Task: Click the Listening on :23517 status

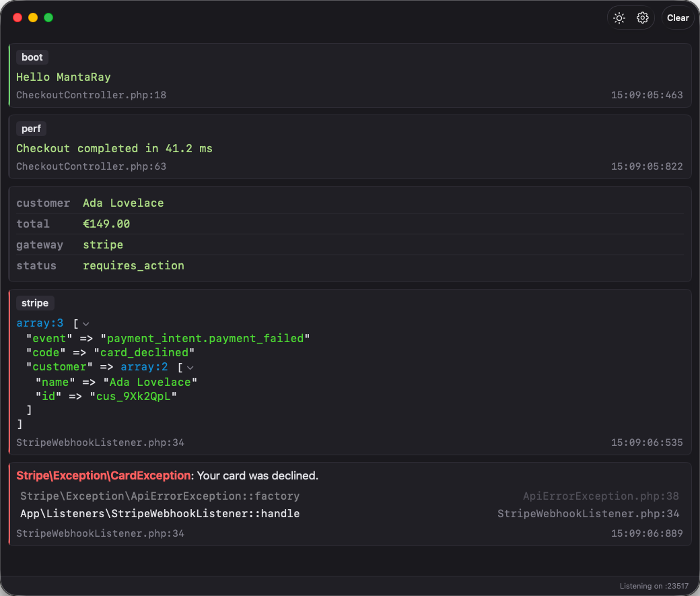Action: [654, 586]
